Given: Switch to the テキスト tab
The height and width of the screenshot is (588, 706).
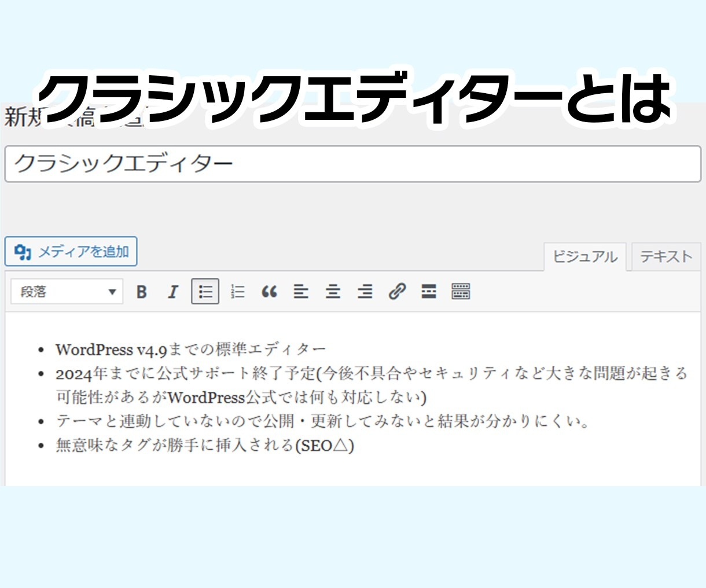Looking at the screenshot, I should click(666, 257).
